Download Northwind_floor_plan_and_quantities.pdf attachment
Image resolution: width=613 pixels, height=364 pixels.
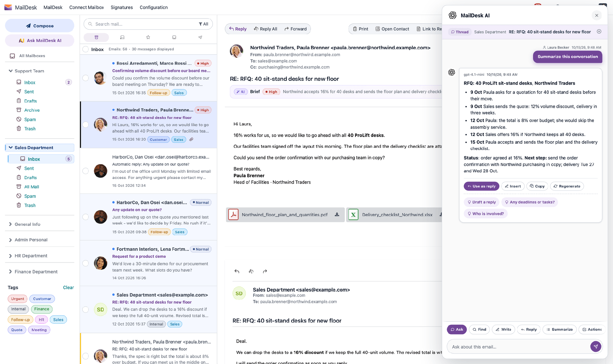[x=337, y=215]
